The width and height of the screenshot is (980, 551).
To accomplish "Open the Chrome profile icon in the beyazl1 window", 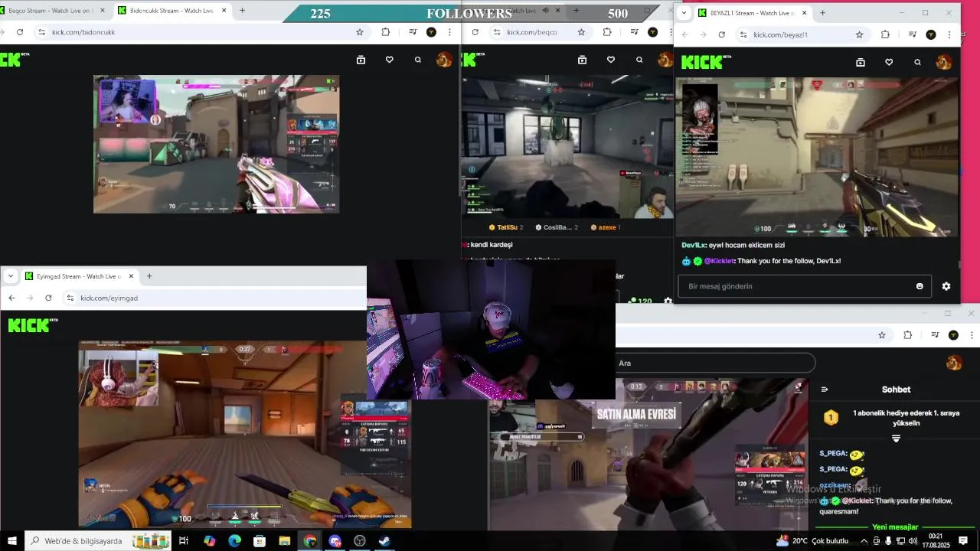I will coord(931,34).
